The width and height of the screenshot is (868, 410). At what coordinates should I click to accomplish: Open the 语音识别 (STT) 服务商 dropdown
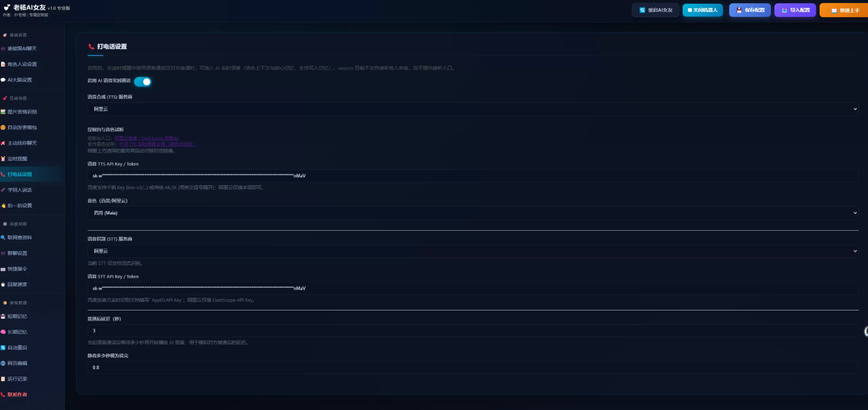click(x=473, y=251)
